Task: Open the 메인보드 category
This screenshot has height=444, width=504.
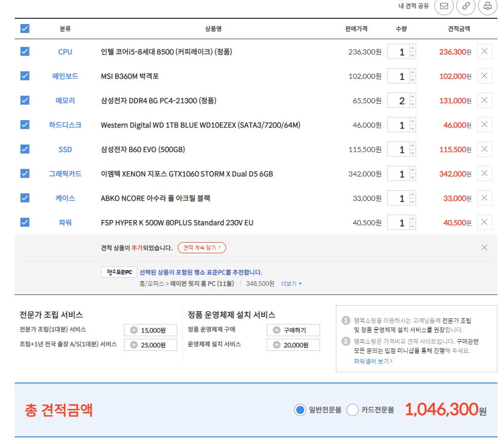Action: [65, 76]
